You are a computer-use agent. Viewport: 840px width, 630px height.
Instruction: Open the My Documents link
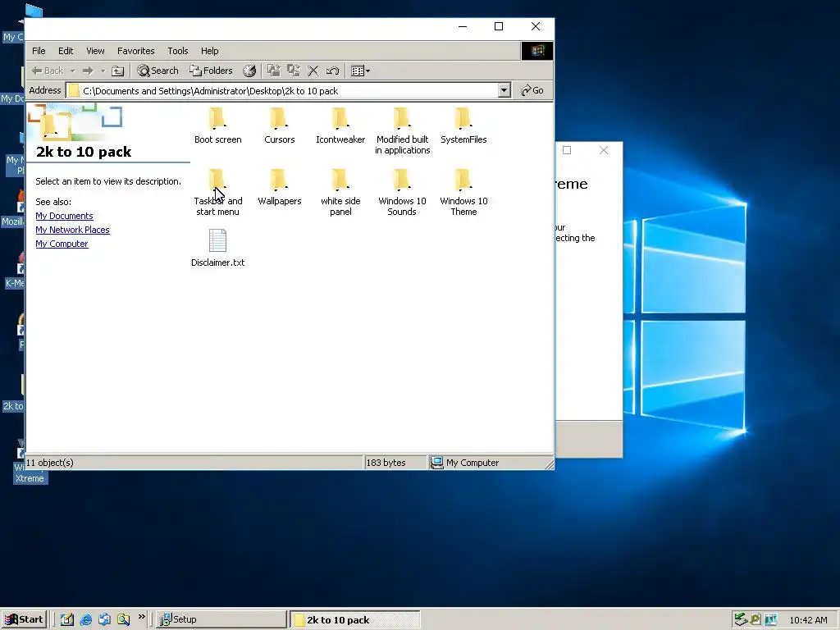coord(64,216)
